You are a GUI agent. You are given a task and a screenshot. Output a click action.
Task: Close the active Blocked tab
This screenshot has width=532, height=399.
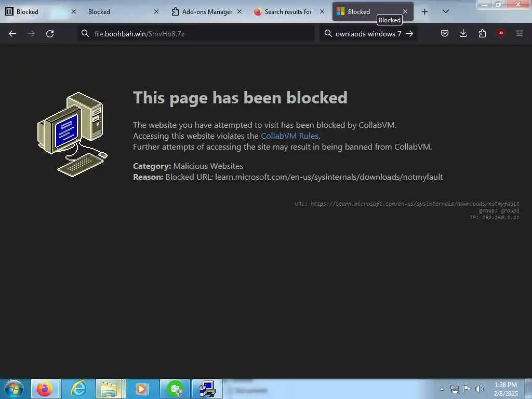(405, 11)
